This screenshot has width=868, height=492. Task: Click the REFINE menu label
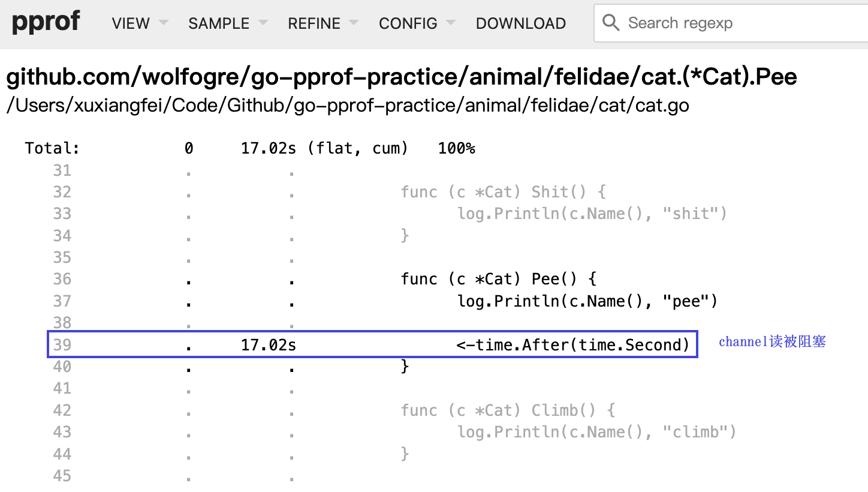[314, 23]
